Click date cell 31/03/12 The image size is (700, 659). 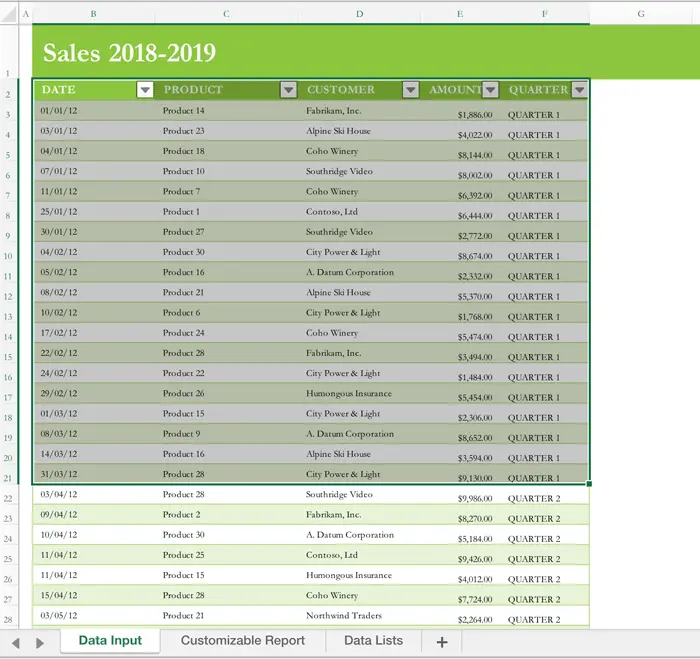click(58, 474)
